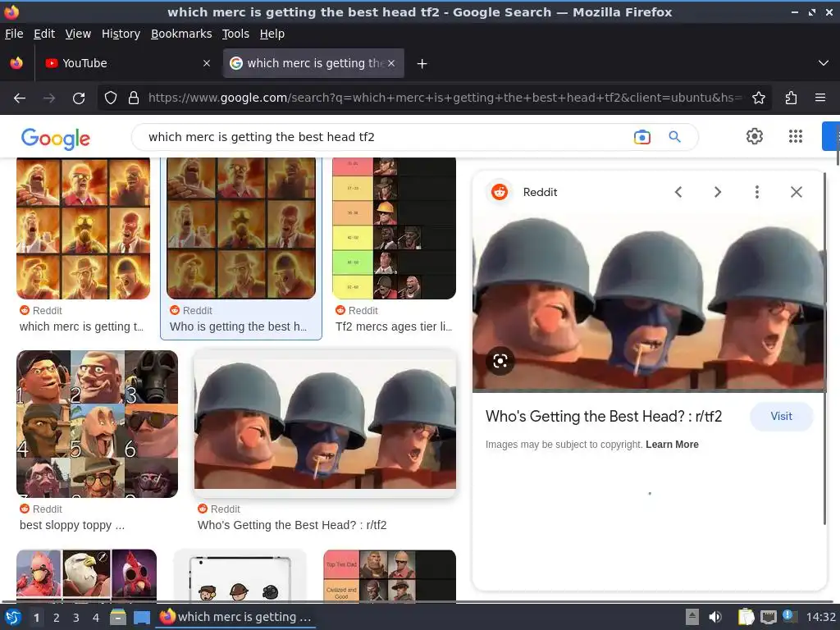Open the Firefox extensions puzzle icon
Image resolution: width=840 pixels, height=630 pixels.
coord(792,98)
